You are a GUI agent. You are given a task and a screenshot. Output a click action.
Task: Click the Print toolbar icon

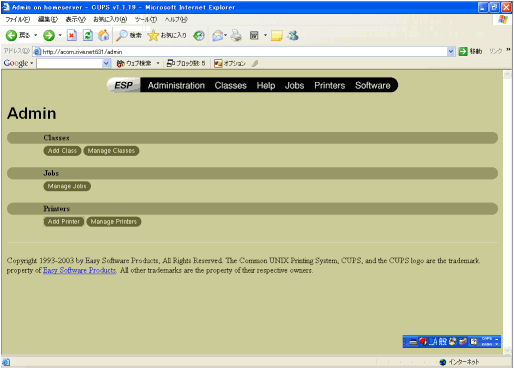(236, 35)
